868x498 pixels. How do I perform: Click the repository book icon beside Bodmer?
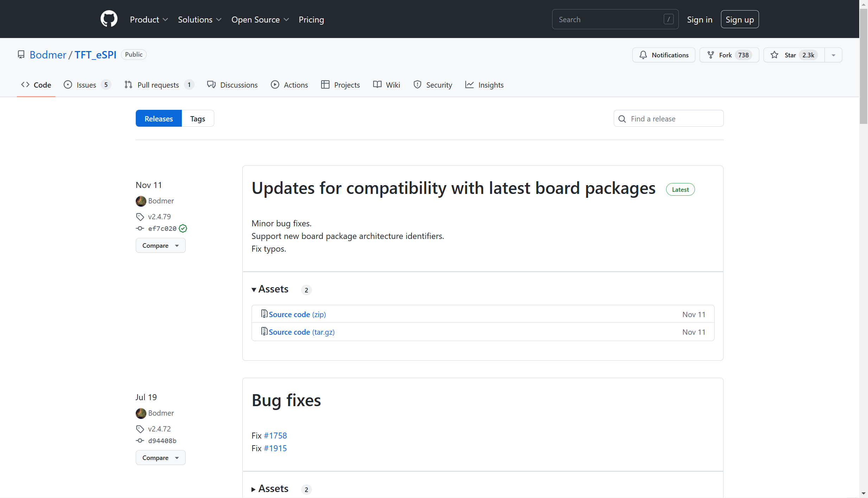click(x=21, y=55)
